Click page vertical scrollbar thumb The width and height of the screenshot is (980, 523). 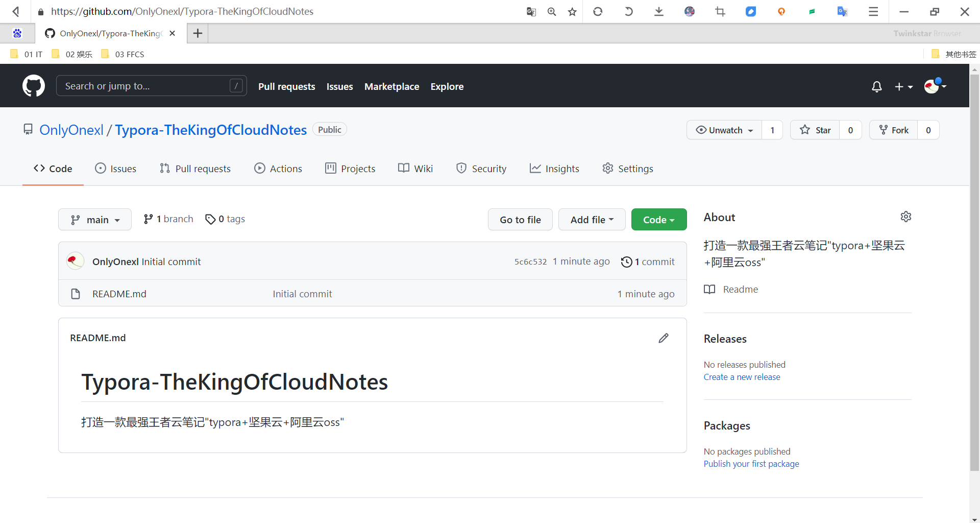pyautogui.click(x=974, y=273)
